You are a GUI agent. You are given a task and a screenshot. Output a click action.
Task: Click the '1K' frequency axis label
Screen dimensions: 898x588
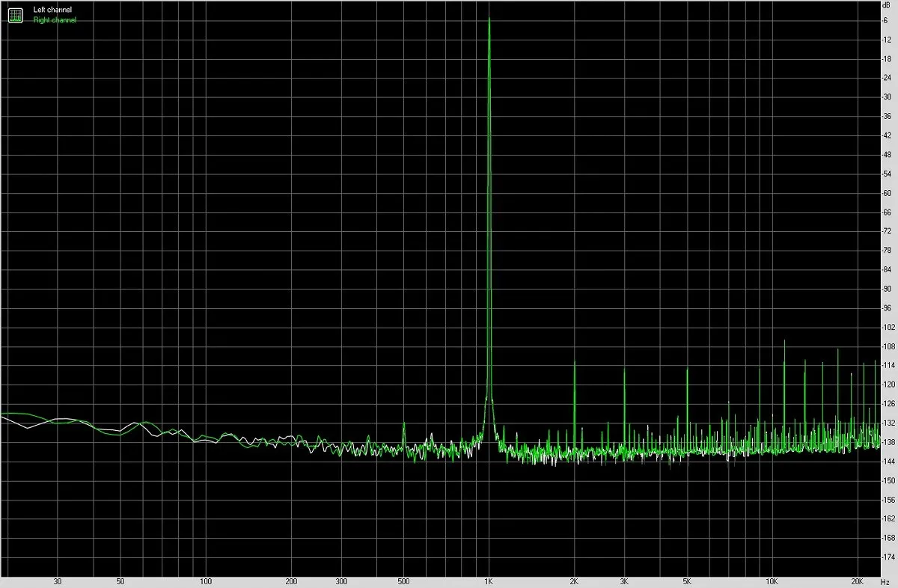(x=489, y=582)
